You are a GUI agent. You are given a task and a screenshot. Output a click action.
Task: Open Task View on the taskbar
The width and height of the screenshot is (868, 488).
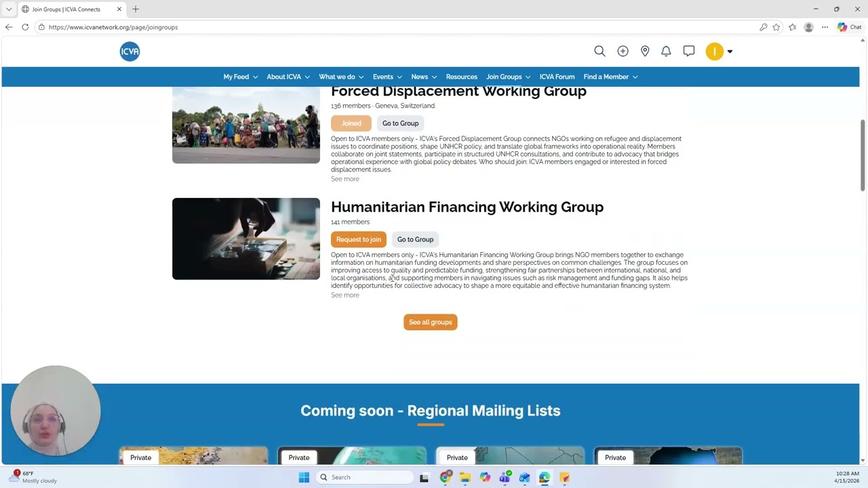point(424,477)
